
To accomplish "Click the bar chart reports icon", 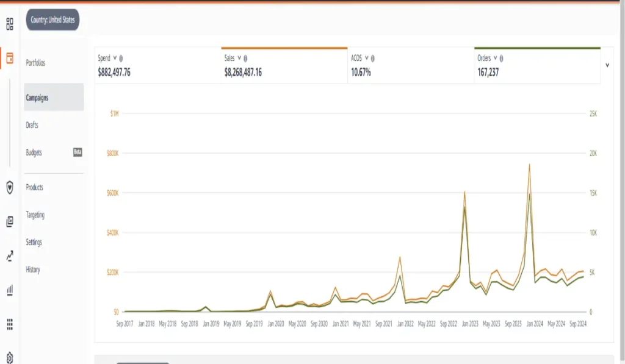I will (10, 290).
